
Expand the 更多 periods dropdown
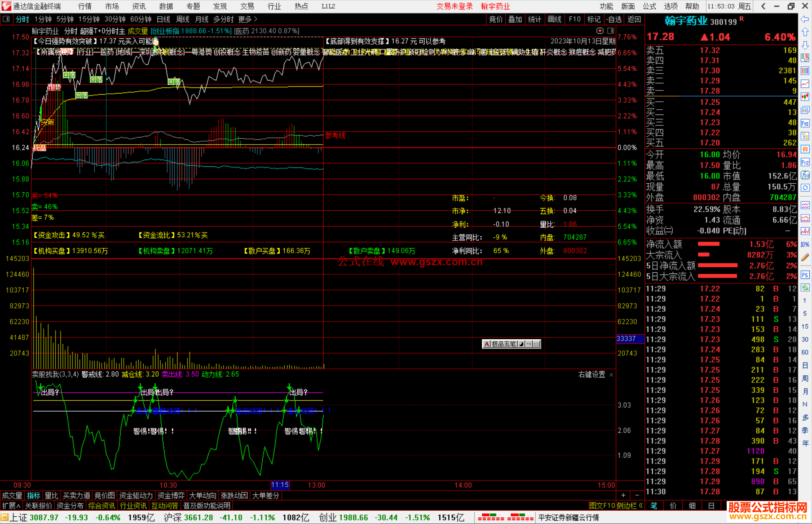[x=248, y=19]
